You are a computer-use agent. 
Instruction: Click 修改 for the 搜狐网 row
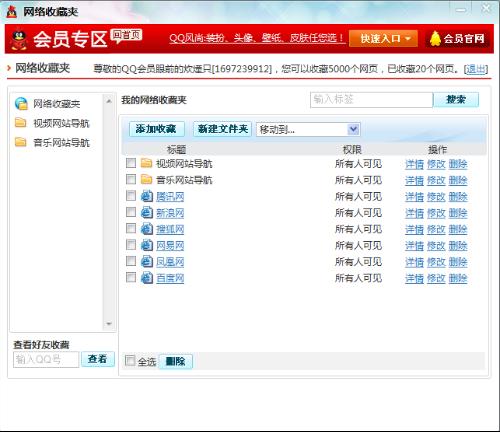(x=436, y=229)
